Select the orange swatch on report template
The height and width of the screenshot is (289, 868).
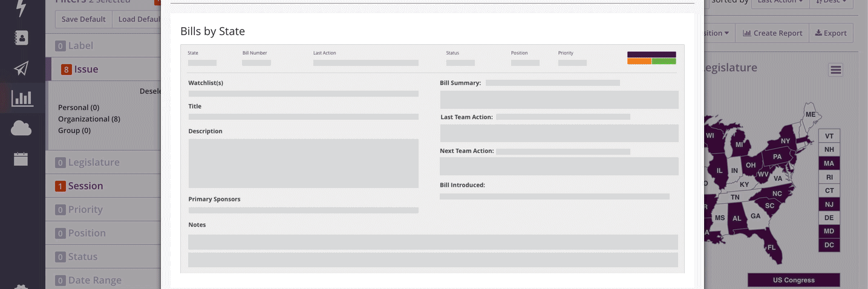[639, 61]
